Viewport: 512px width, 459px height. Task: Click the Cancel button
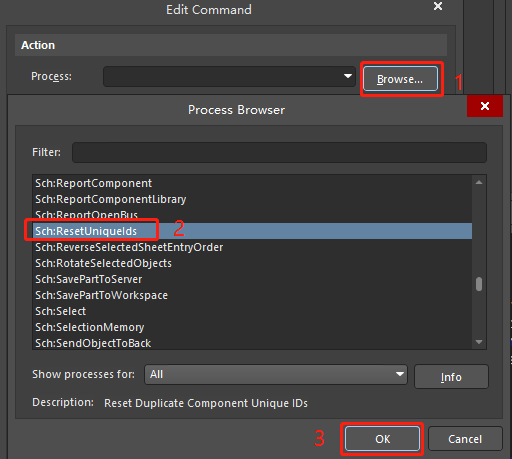(x=465, y=439)
